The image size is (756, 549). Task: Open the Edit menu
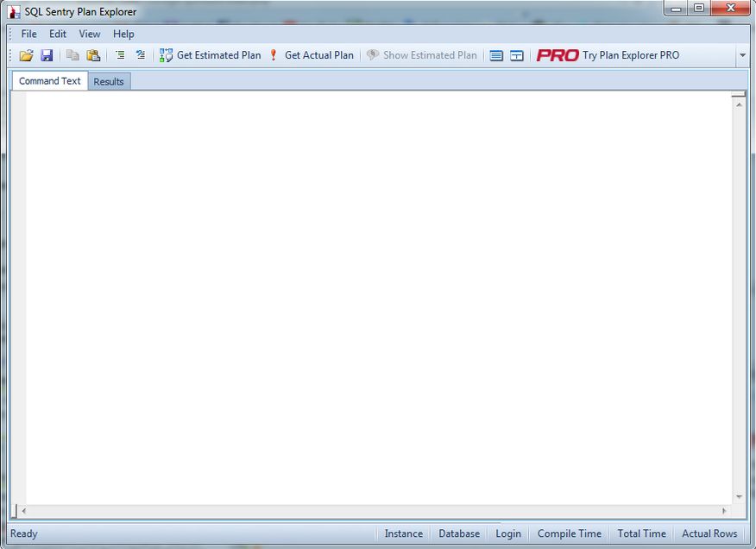58,34
